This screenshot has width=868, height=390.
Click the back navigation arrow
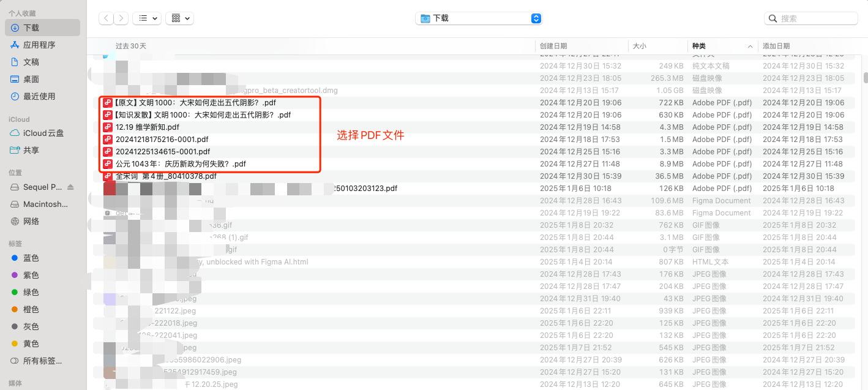pyautogui.click(x=107, y=18)
